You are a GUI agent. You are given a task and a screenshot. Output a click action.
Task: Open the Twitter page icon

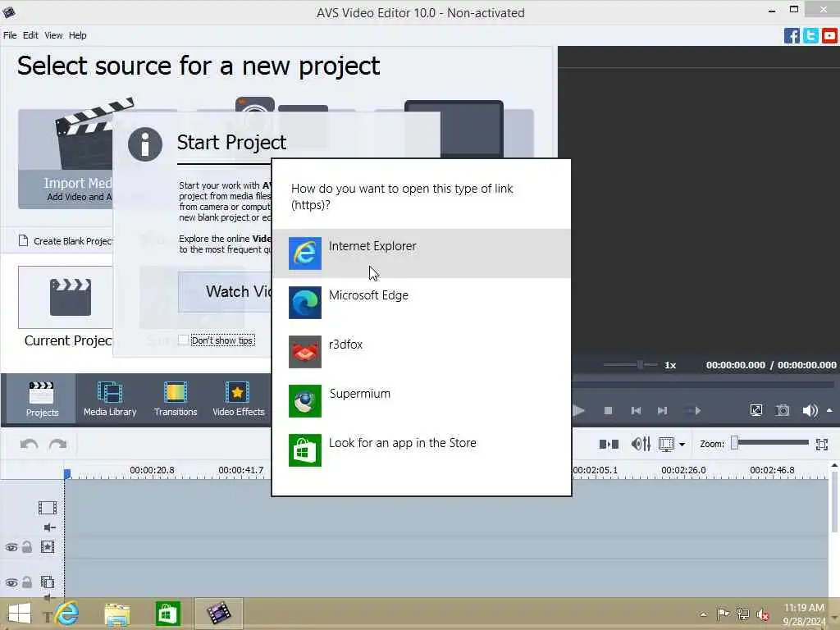810,36
